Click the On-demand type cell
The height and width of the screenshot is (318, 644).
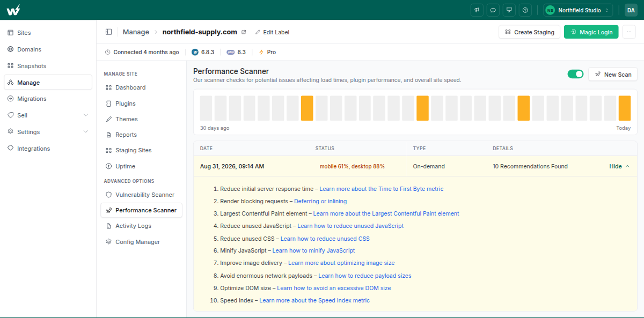tap(429, 166)
